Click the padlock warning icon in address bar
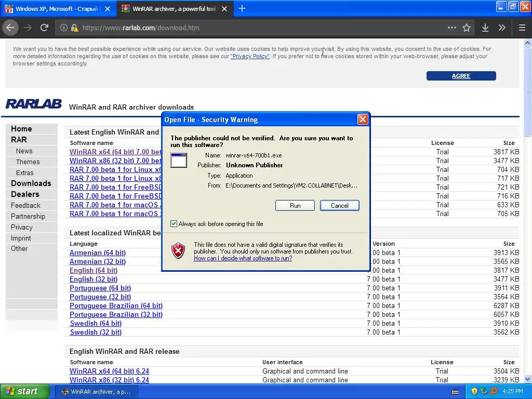The image size is (532, 399). [74, 28]
